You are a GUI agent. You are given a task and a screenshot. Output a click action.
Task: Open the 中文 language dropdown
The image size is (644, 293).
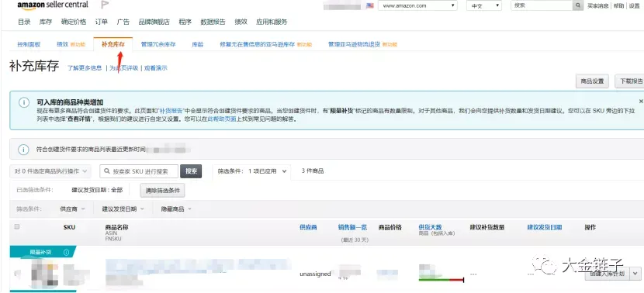[x=484, y=5]
